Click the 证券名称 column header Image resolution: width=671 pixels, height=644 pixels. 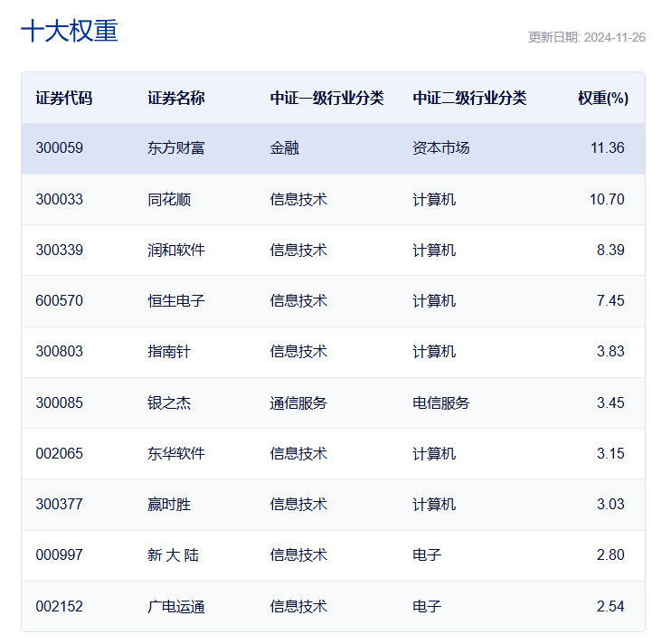point(175,98)
